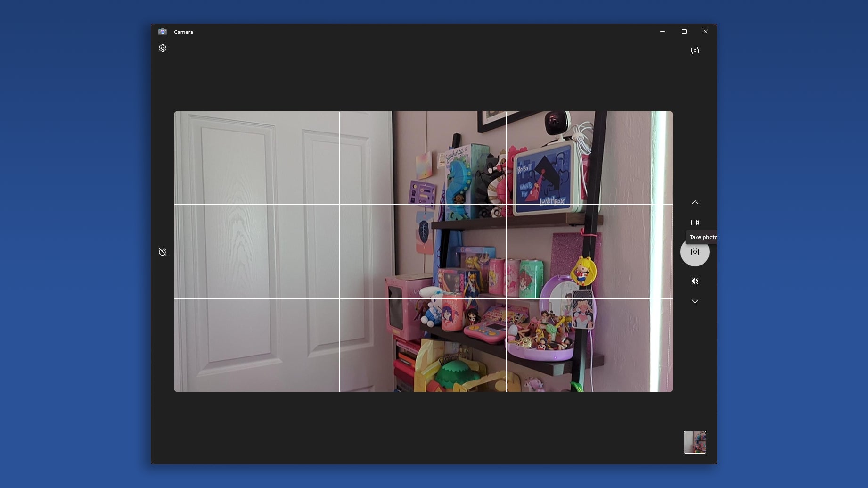This screenshot has height=488, width=868.
Task: Click the Take photo tooltip label
Action: pos(702,237)
